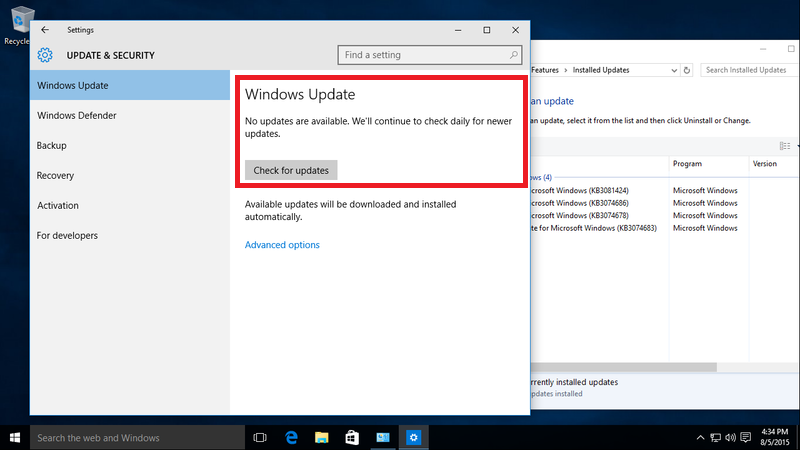The width and height of the screenshot is (800, 450).
Task: Click the Features breadcrumb in the address bar
Action: (x=545, y=70)
